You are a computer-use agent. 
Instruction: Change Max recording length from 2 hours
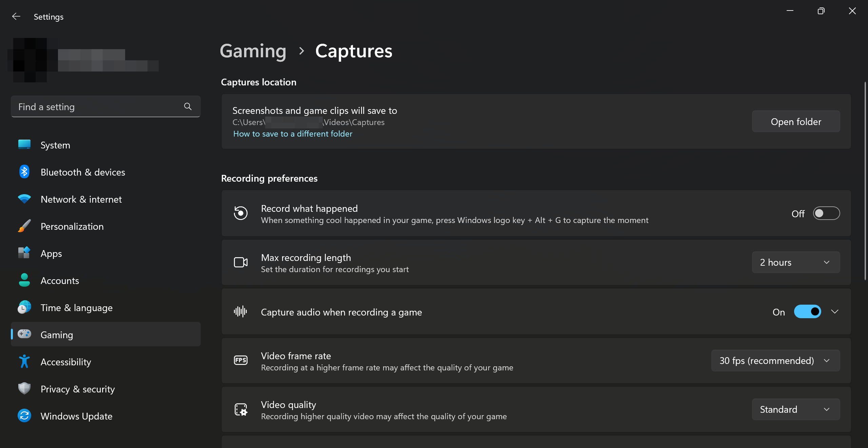[796, 262]
